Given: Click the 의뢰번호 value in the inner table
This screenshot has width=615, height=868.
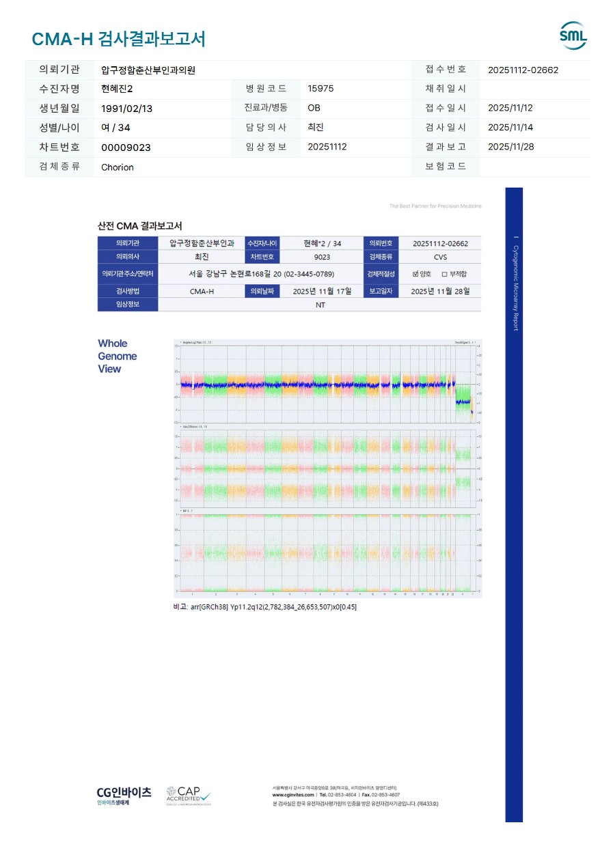Looking at the screenshot, I should (x=440, y=243).
